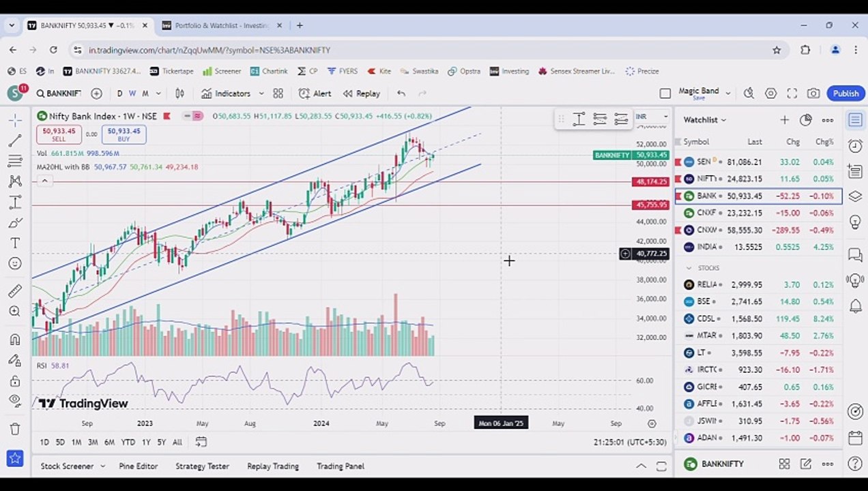Click the blue BUY price button

pyautogui.click(x=124, y=134)
